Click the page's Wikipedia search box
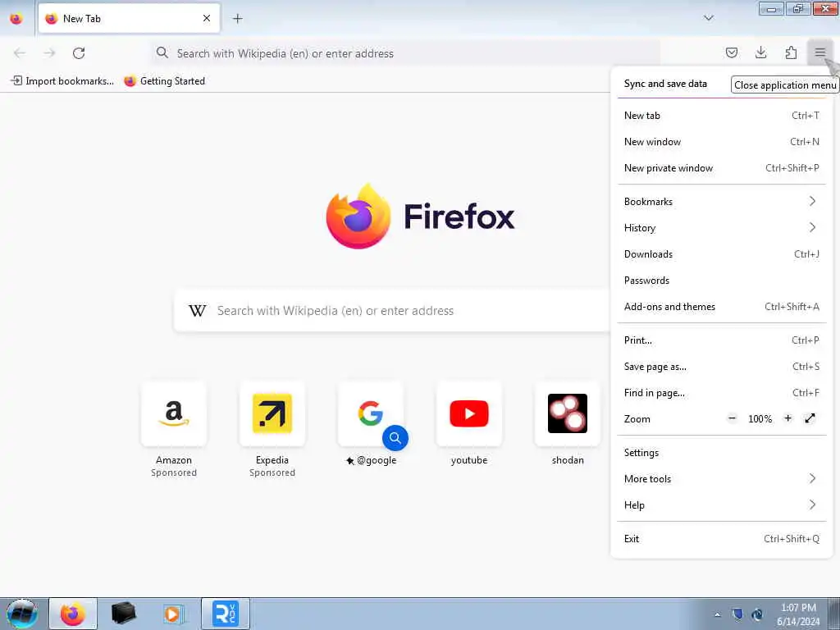Screen dimensions: 840x630 (x=392, y=311)
